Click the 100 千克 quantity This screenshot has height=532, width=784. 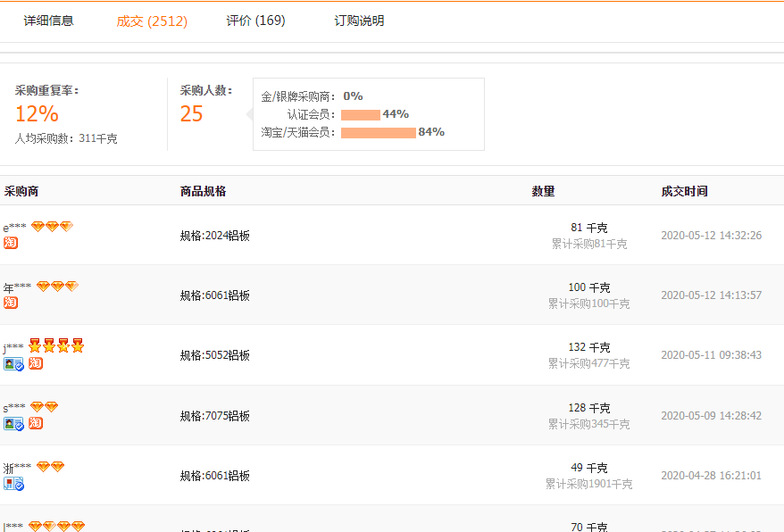tap(589, 287)
